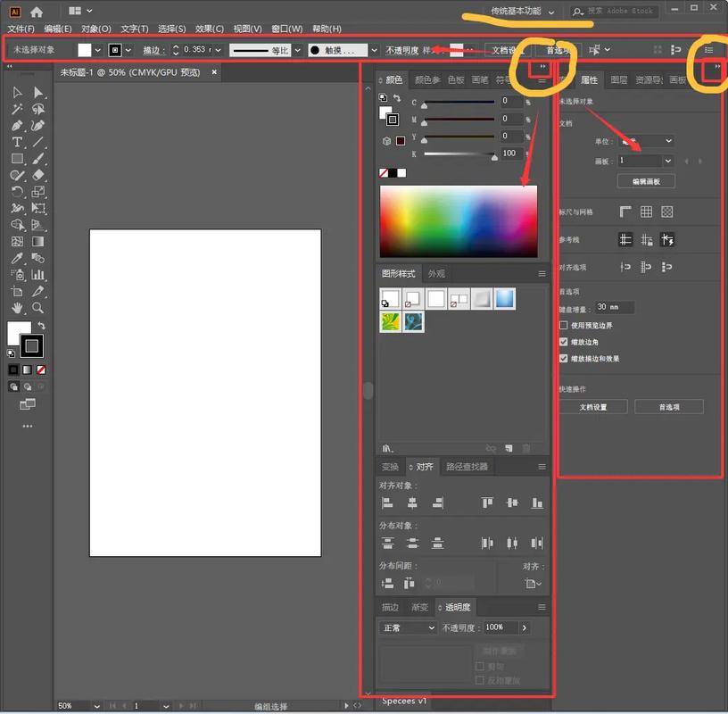Screen dimensions: 728x714
Task: Open the 画板 artboard number dropdown
Action: [x=668, y=161]
